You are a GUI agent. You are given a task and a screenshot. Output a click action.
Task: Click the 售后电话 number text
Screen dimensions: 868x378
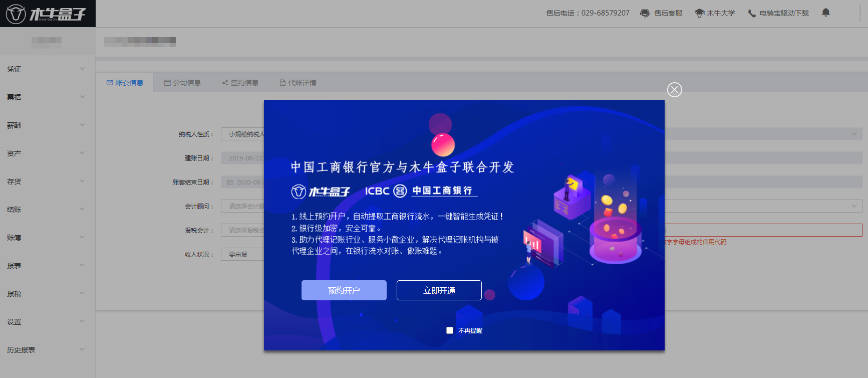(588, 13)
